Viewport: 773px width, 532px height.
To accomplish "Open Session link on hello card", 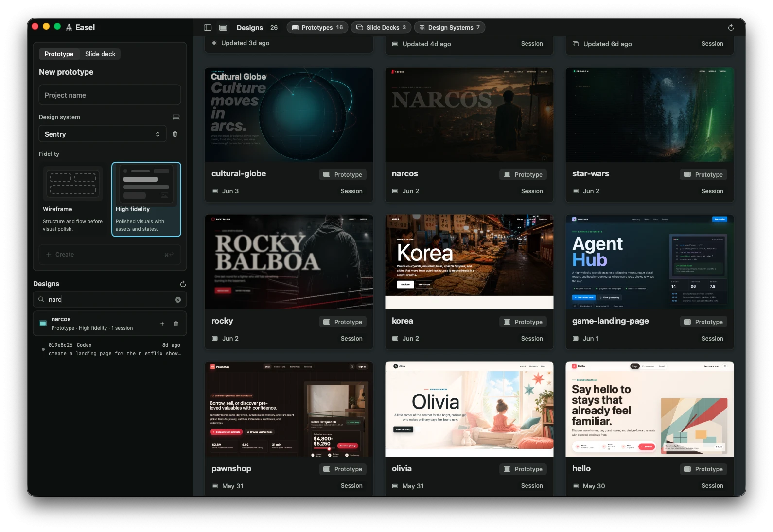I will 712,486.
